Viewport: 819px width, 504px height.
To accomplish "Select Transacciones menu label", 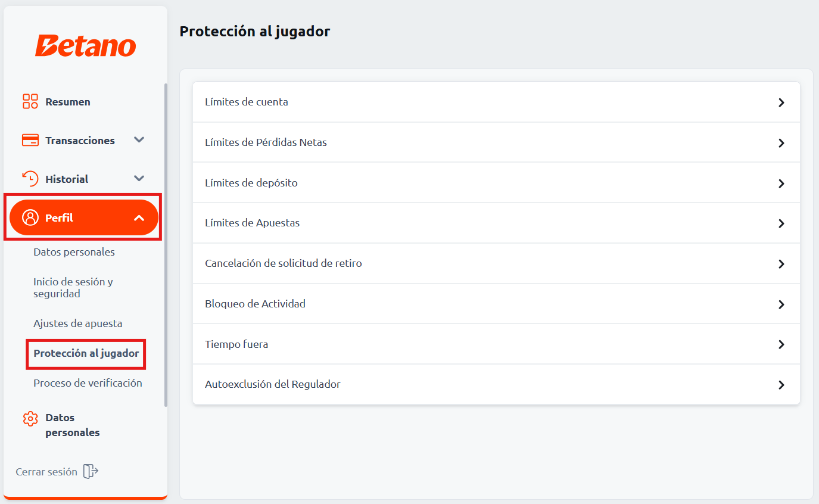I will point(80,141).
